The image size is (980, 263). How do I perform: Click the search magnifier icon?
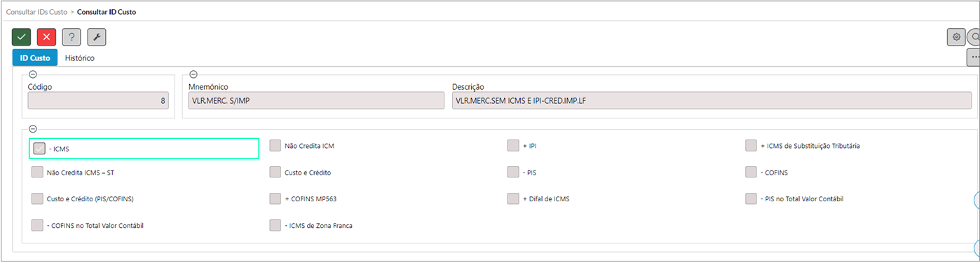coord(974,37)
